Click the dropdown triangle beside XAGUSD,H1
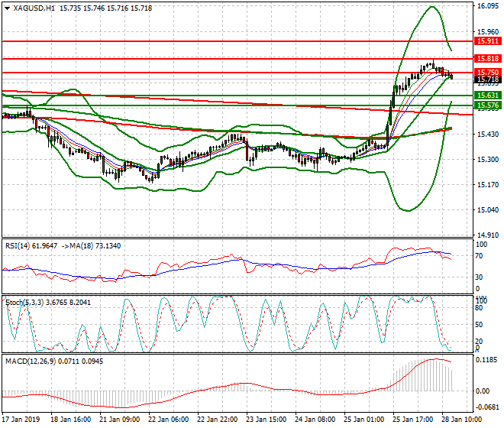The height and width of the screenshot is (428, 504). coord(7,7)
